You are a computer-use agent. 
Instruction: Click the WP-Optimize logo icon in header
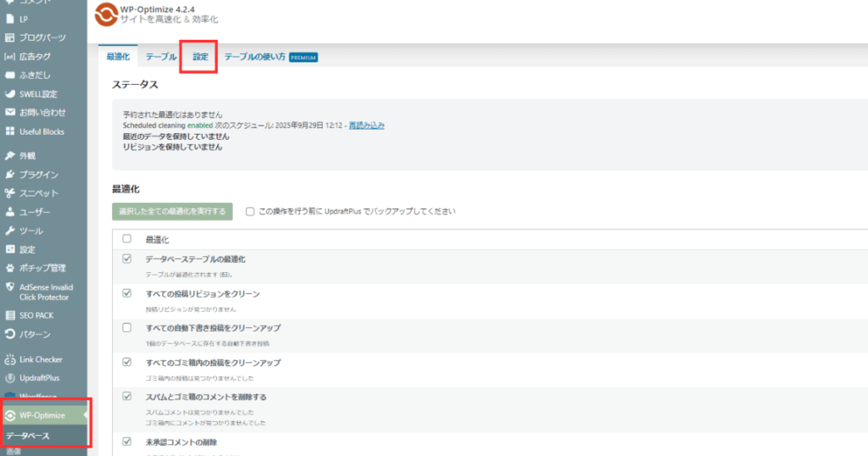[106, 14]
